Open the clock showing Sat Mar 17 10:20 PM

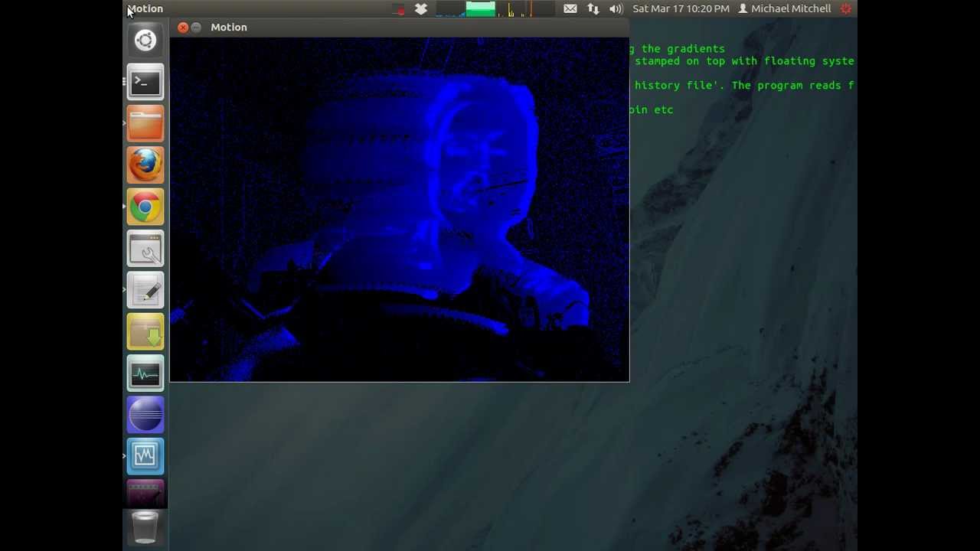[681, 8]
